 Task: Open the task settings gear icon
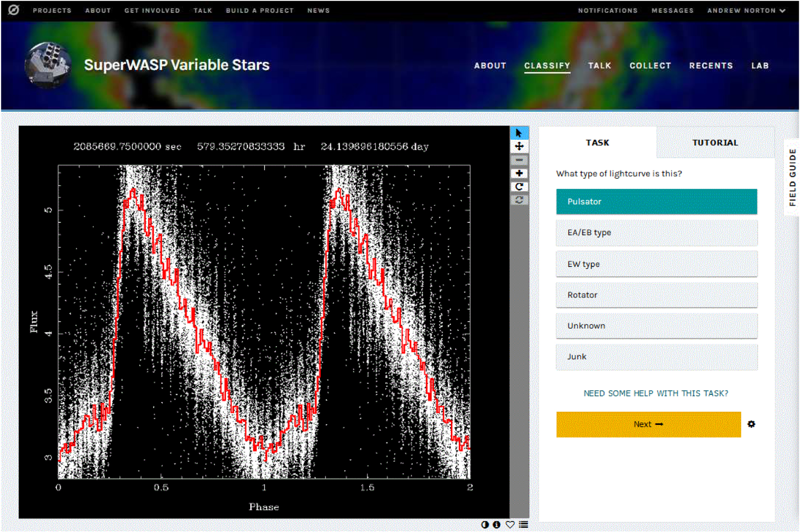coord(751,424)
